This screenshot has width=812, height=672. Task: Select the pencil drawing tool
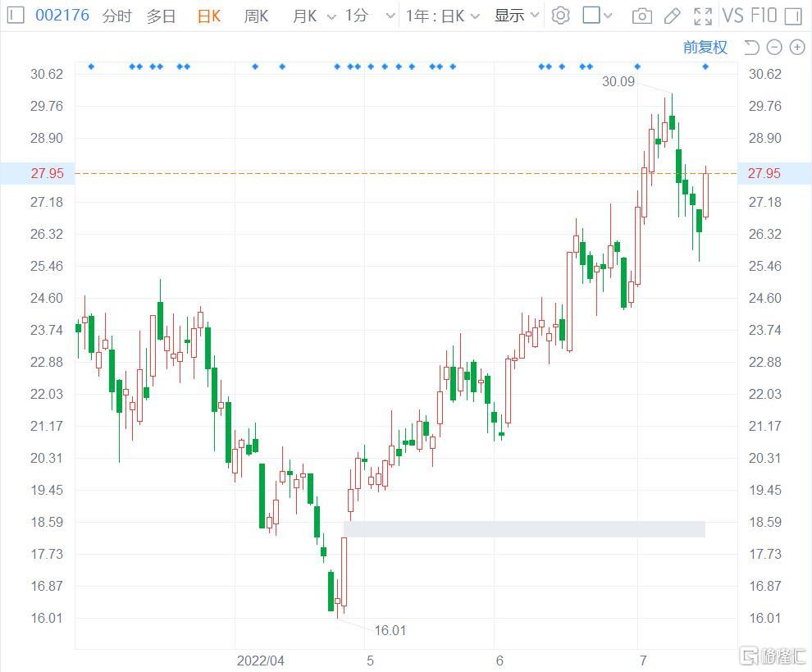tap(672, 16)
